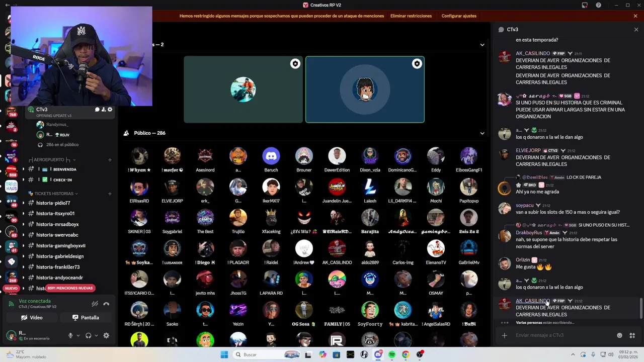Open Spotify from the taskbar

pyautogui.click(x=392, y=354)
